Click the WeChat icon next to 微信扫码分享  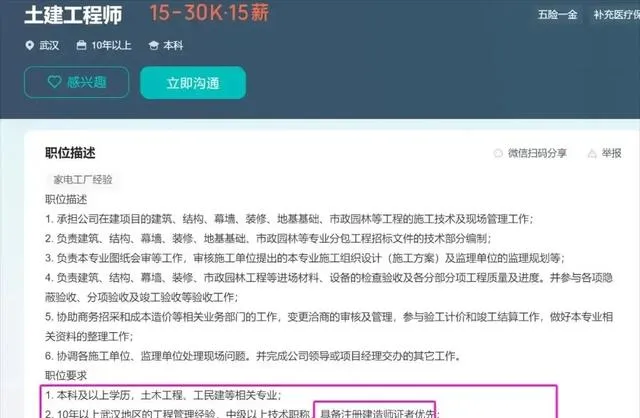pyautogui.click(x=498, y=153)
